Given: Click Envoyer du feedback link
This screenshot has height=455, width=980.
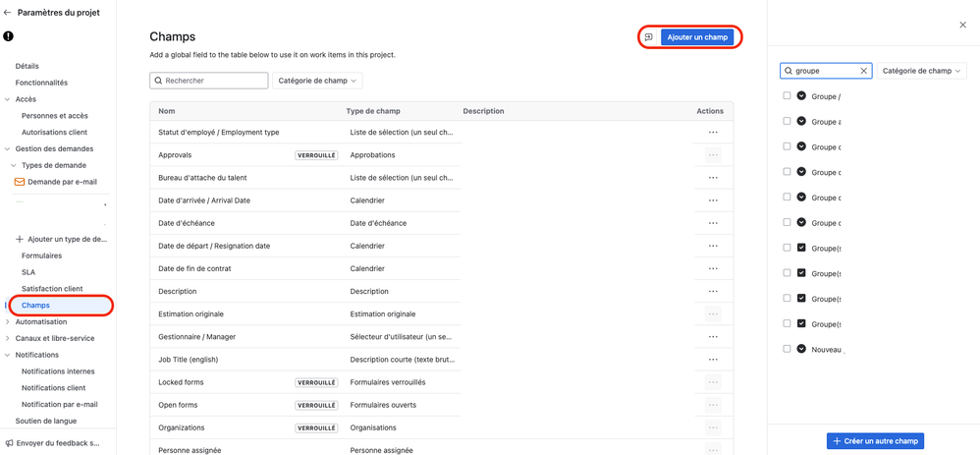Looking at the screenshot, I should tap(53, 442).
